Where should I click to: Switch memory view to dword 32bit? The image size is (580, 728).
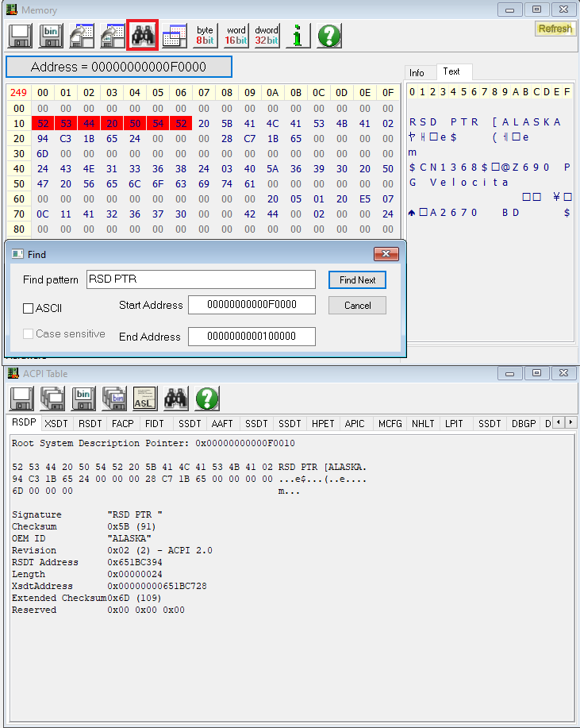click(x=267, y=36)
